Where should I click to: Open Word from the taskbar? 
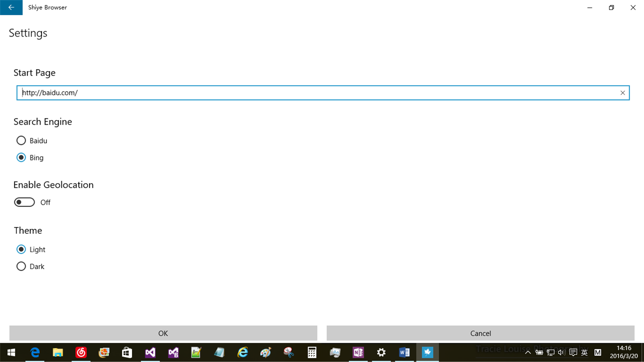(x=404, y=353)
